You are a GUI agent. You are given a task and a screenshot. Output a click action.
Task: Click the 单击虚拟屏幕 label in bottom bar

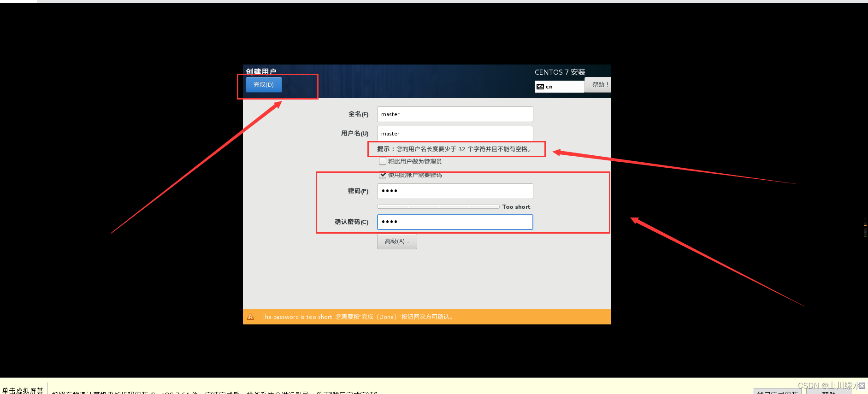coord(23,390)
